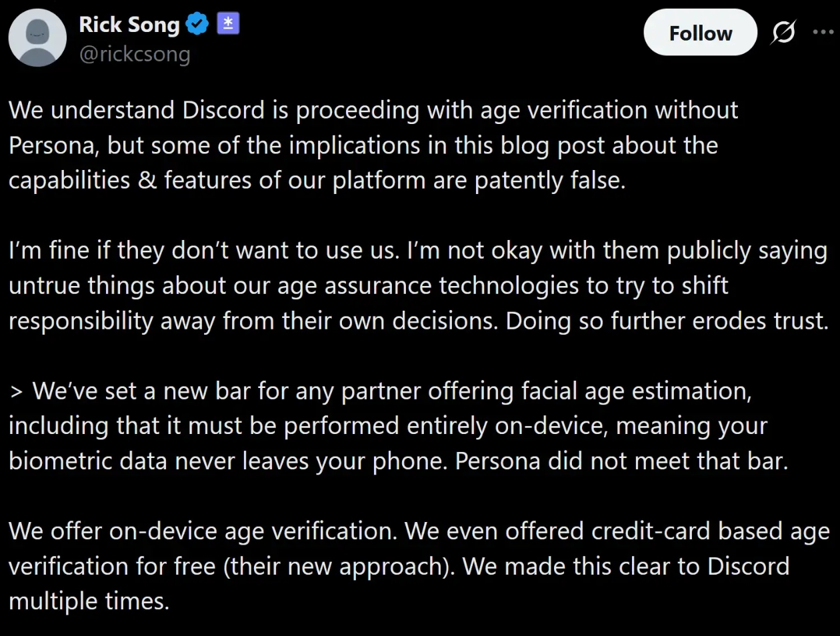Image resolution: width=840 pixels, height=636 pixels.
Task: Click the line starting "responsibility away from their"
Action: (418, 321)
